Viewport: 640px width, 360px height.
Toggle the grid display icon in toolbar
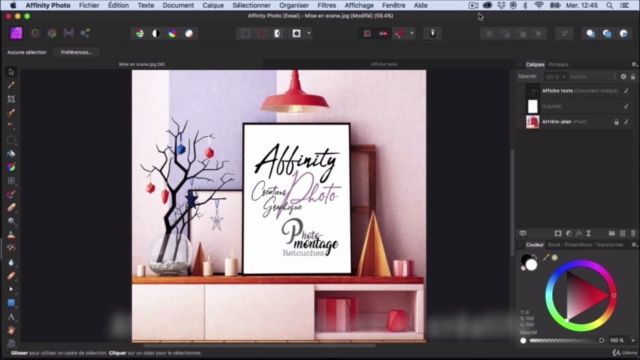pyautogui.click(x=367, y=33)
